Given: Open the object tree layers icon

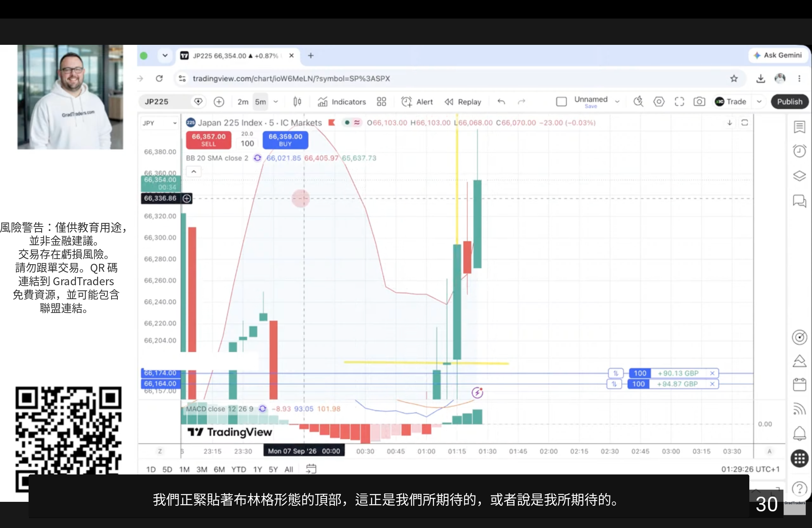Looking at the screenshot, I should 799,176.
